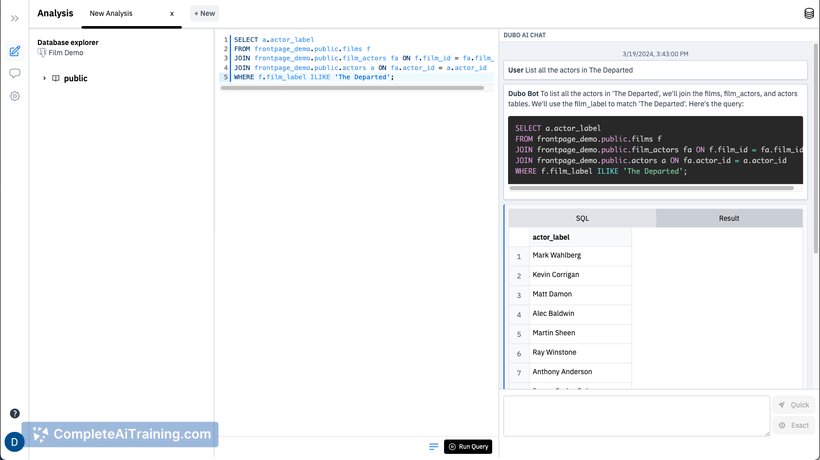Click row number 4 in results
The width and height of the screenshot is (820, 460).
[x=519, y=315]
